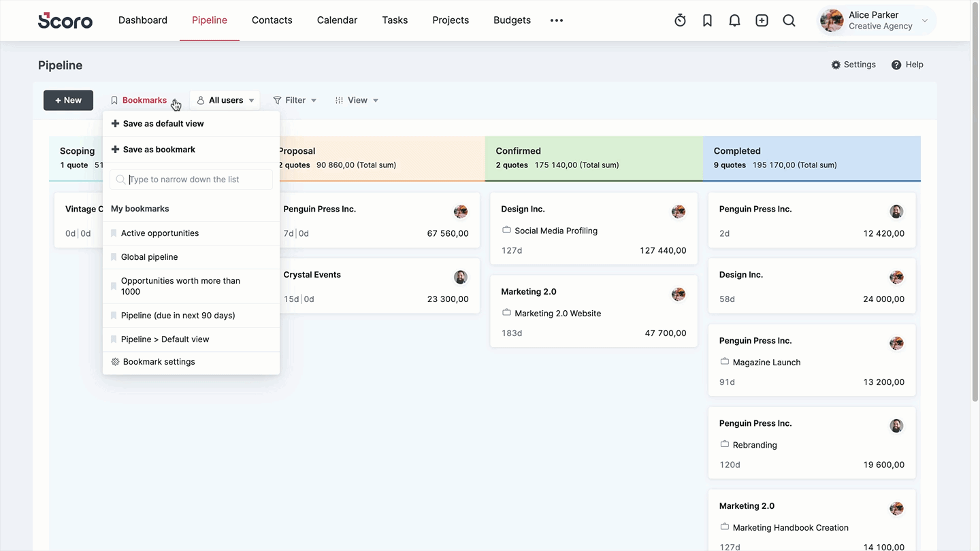Open the notifications bell
980x551 pixels.
tap(734, 20)
